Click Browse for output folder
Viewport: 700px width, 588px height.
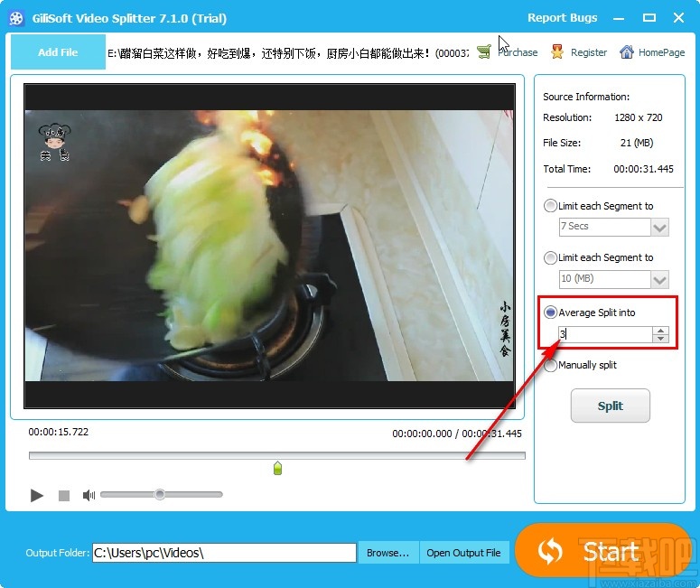[388, 553]
